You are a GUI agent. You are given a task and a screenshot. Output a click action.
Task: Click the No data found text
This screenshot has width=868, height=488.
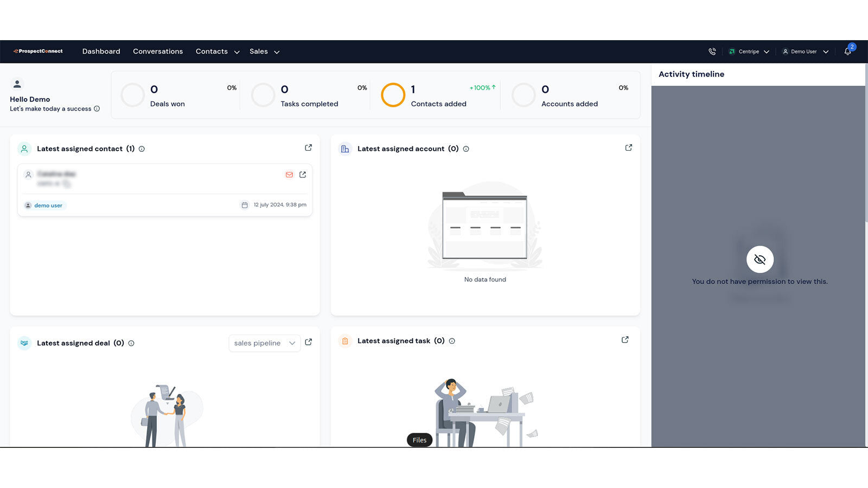pos(485,279)
